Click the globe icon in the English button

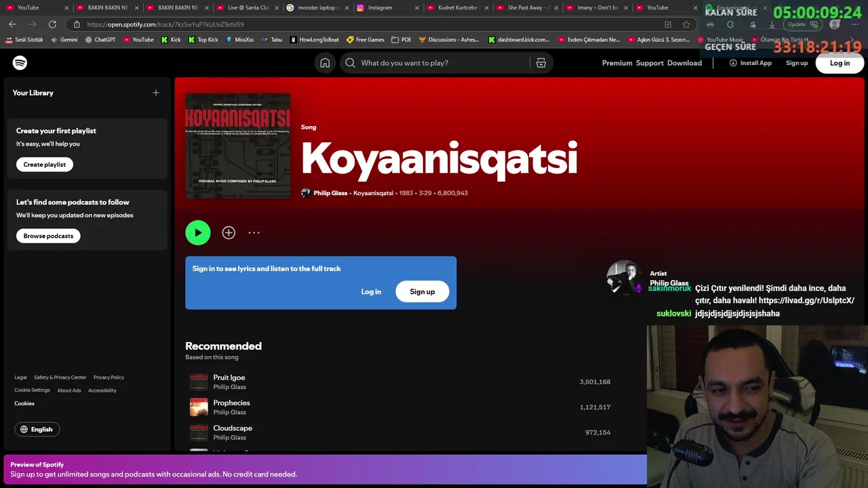[24, 429]
